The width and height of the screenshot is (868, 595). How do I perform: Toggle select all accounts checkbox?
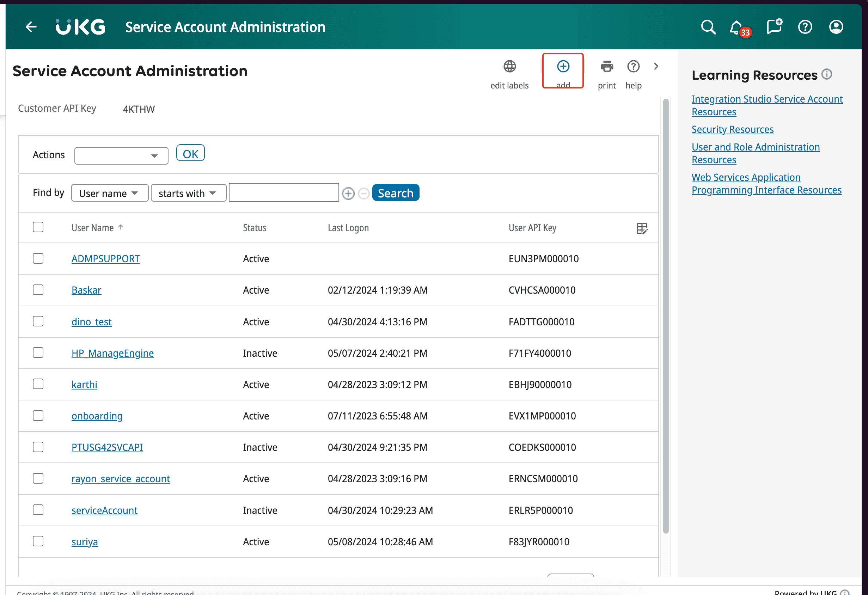pos(38,227)
